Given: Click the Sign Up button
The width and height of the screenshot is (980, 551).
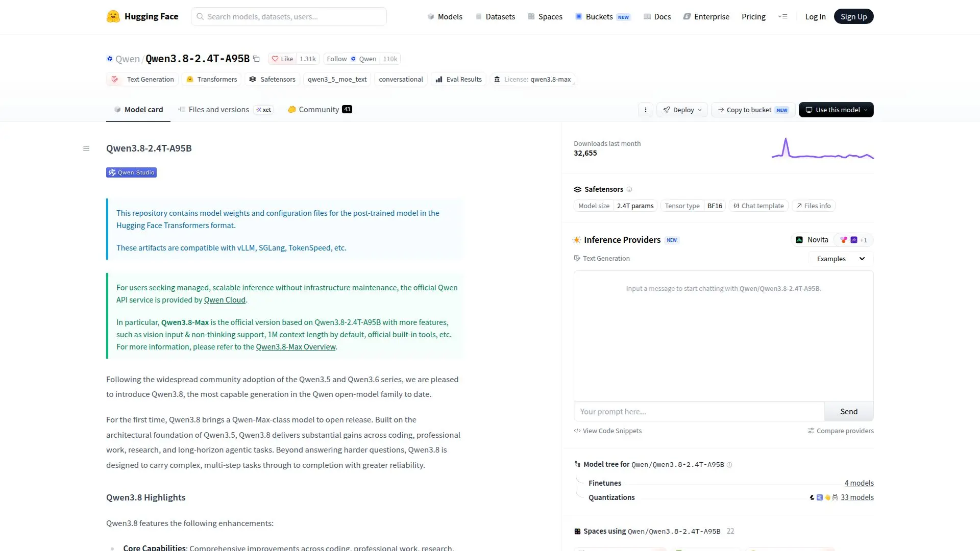Looking at the screenshot, I should pos(853,16).
